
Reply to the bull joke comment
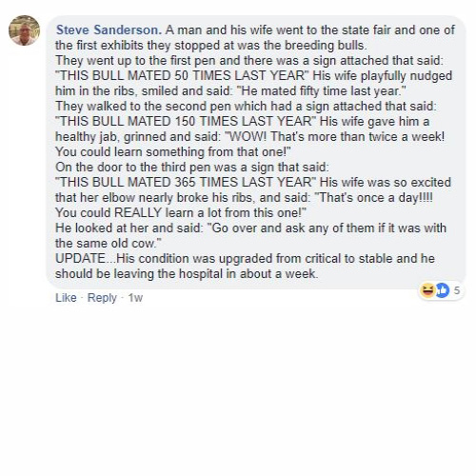(102, 298)
